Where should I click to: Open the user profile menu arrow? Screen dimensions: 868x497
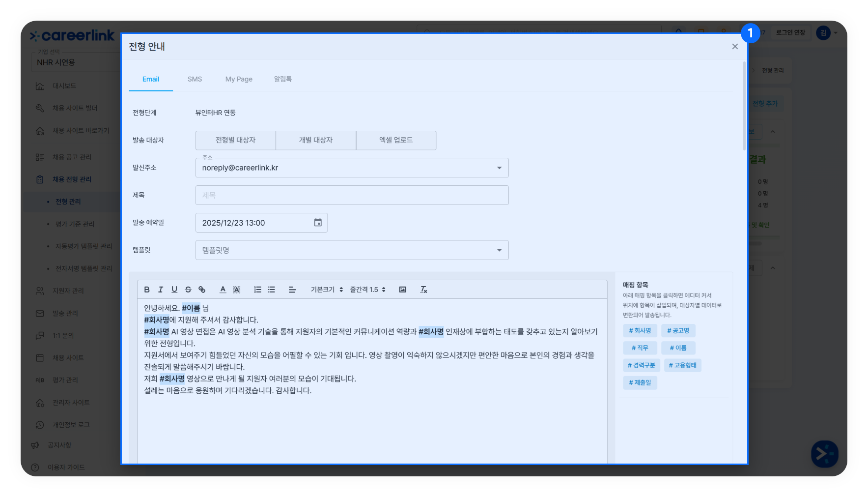click(x=836, y=33)
